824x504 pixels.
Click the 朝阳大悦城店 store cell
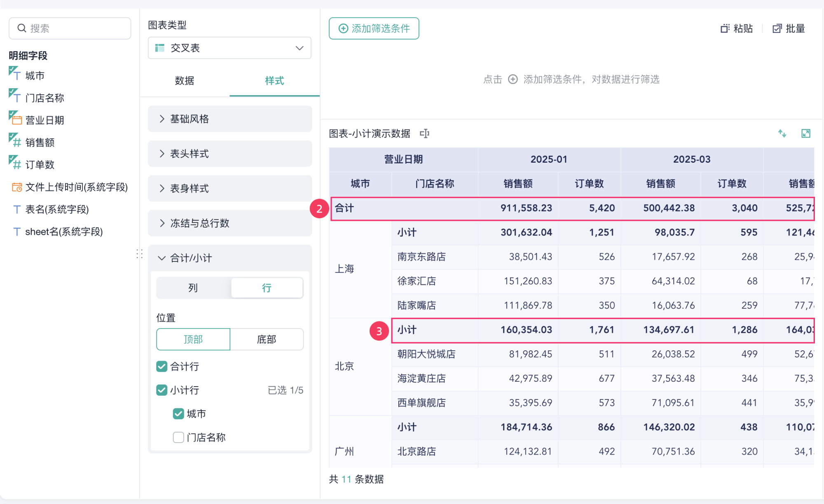tap(435, 354)
